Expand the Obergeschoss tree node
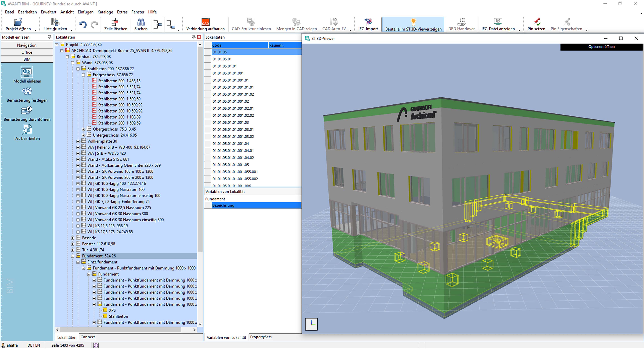The image size is (644, 349). (x=83, y=129)
